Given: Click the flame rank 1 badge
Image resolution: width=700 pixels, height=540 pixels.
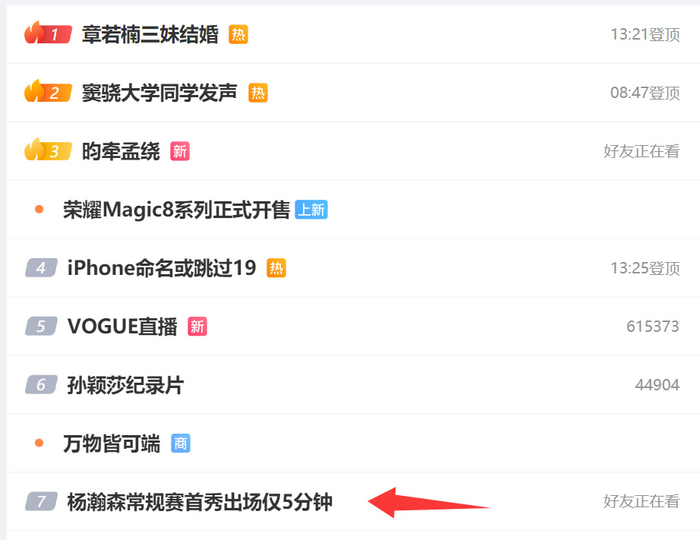Looking at the screenshot, I should [x=48, y=33].
